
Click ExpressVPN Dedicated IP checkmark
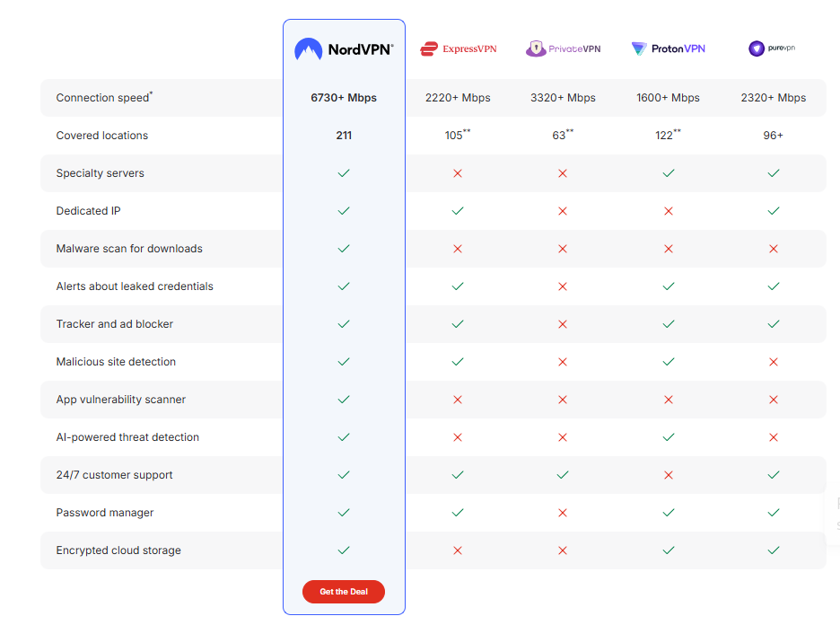tap(458, 211)
